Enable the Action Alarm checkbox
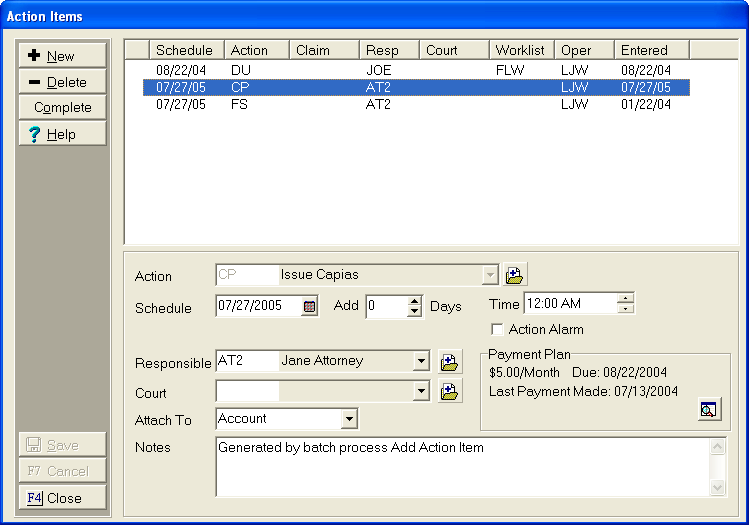Viewport: 749px width, 525px height. [497, 329]
